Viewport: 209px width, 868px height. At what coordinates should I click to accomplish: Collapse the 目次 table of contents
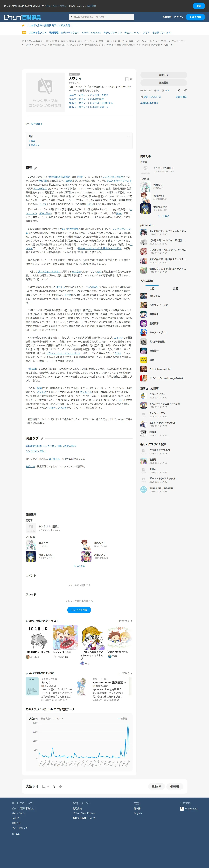pos(128,137)
